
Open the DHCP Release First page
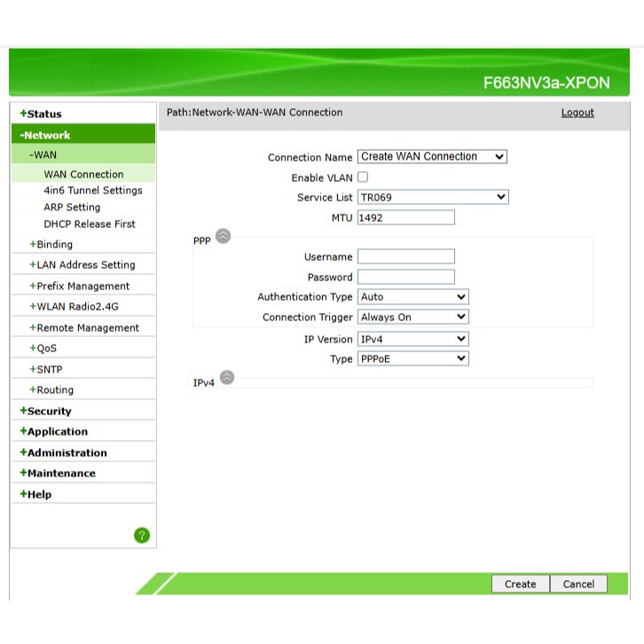point(90,224)
